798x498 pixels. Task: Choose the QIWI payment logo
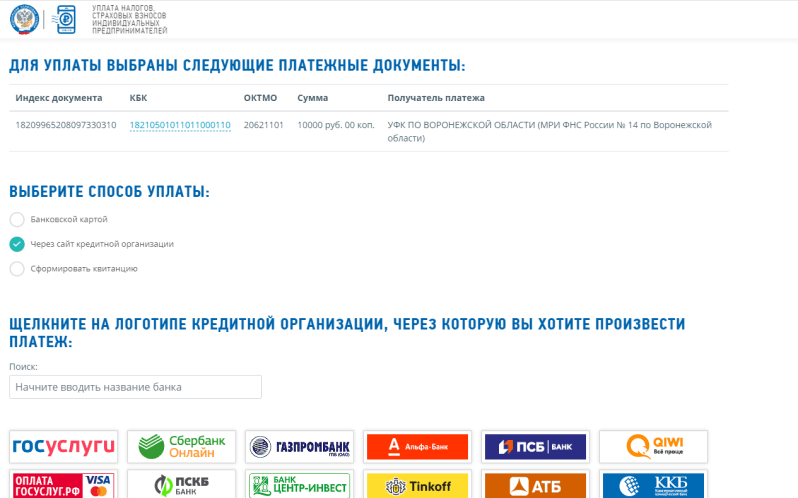tap(653, 447)
